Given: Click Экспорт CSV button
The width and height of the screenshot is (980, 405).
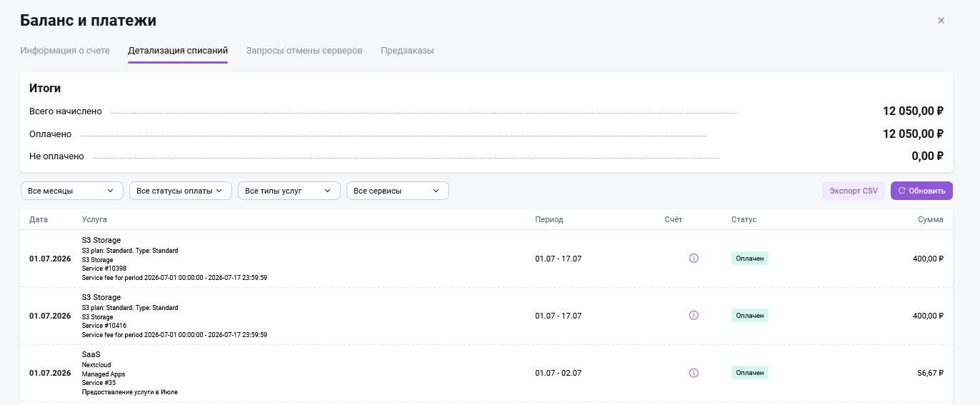Looking at the screenshot, I should click(854, 191).
